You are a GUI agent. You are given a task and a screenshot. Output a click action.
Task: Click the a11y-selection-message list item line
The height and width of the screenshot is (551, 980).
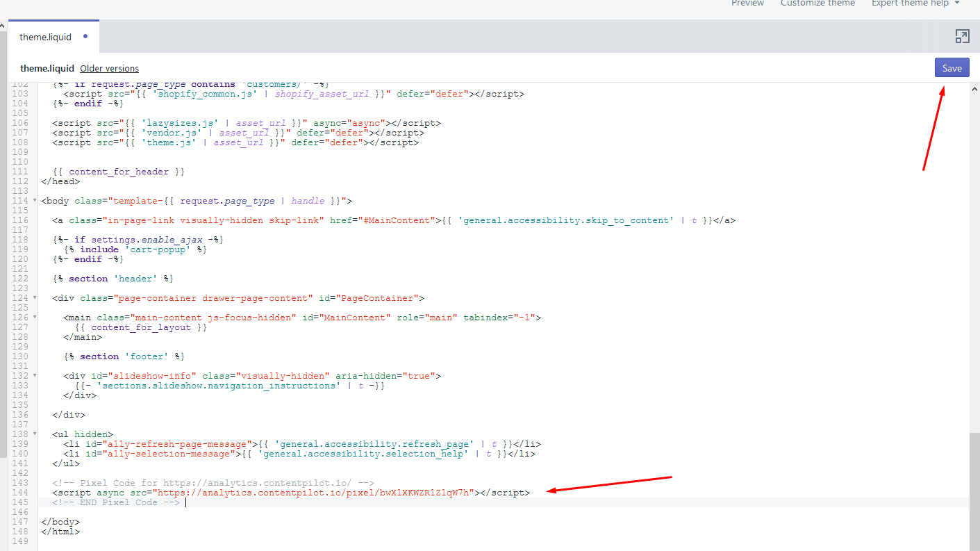coord(299,454)
